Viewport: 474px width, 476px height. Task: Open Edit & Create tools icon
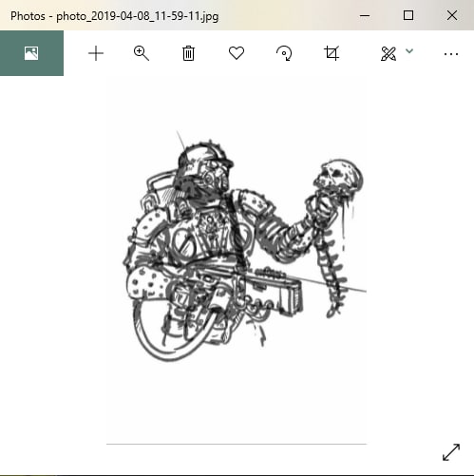click(389, 53)
